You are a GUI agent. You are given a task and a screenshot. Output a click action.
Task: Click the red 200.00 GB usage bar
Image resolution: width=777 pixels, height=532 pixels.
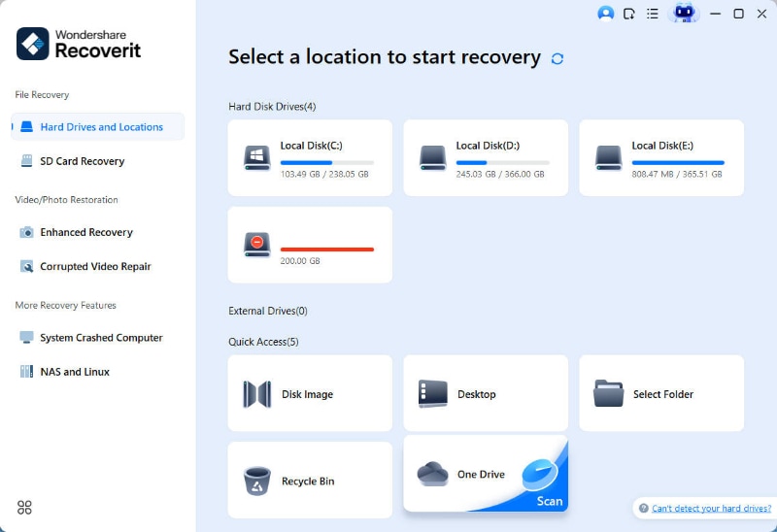(327, 249)
